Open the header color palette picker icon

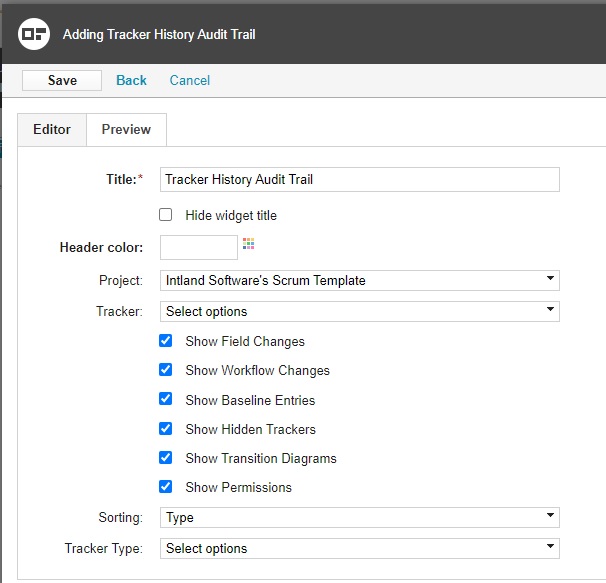248,244
